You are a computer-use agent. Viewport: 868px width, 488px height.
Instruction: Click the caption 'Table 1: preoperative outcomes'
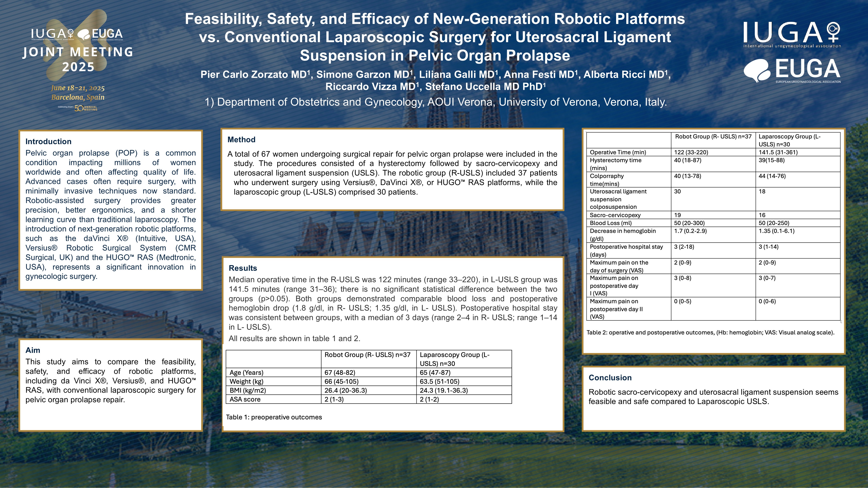click(x=274, y=417)
